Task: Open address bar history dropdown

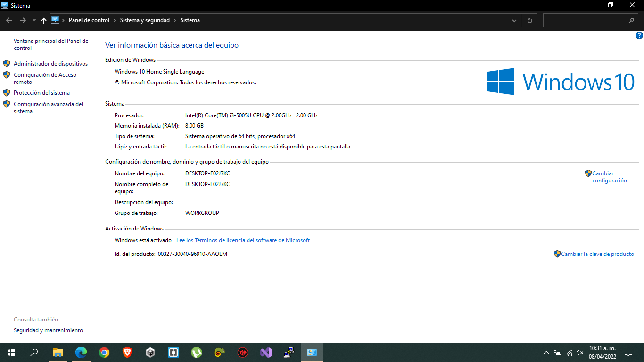Action: point(514,20)
